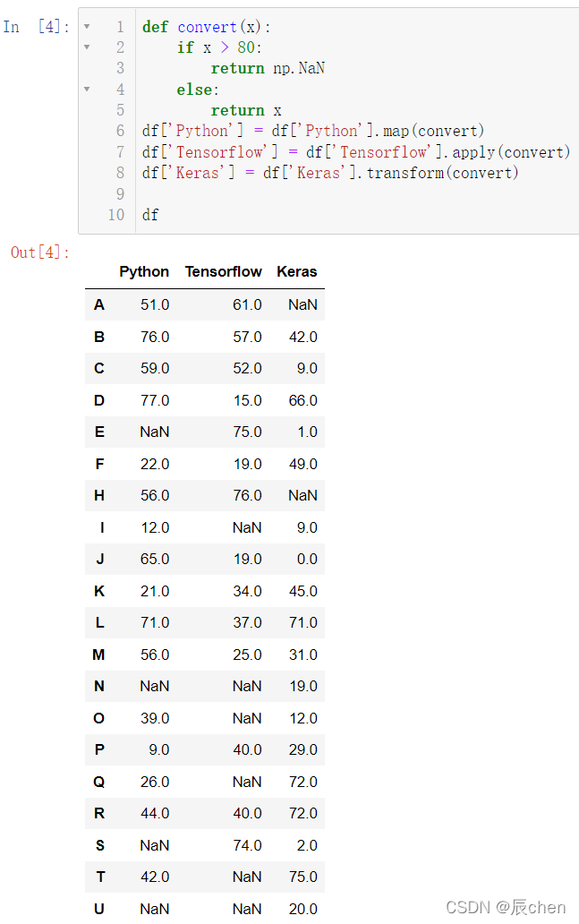Viewport: 579px width, 924px height.
Task: Click the Keras column header
Action: (x=297, y=271)
